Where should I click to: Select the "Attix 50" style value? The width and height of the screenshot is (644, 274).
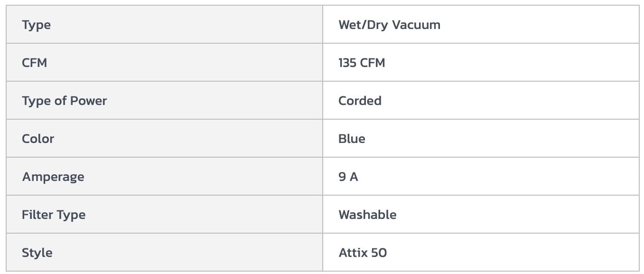[363, 253]
